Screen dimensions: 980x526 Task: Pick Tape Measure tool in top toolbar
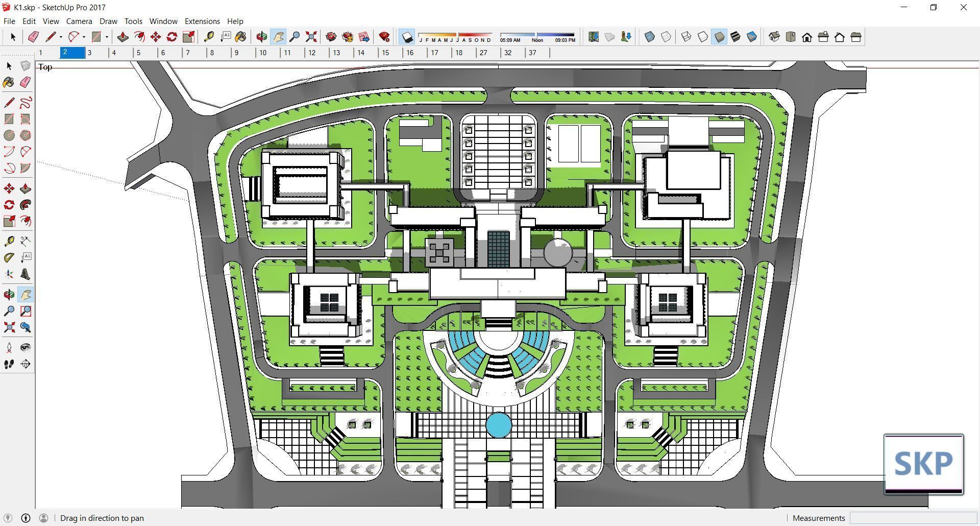point(209,37)
